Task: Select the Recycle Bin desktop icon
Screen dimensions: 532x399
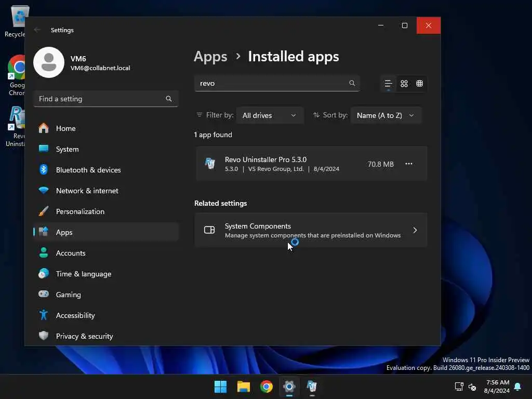Action: pos(15,21)
